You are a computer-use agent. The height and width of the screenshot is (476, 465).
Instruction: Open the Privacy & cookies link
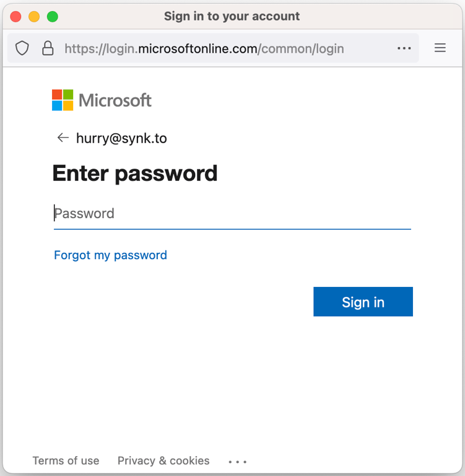163,461
